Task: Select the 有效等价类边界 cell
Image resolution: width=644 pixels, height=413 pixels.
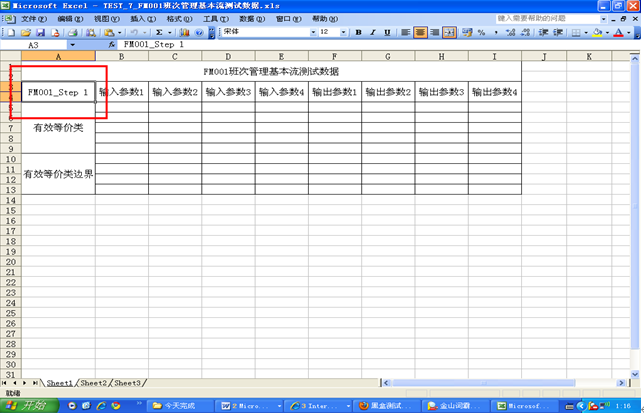Action: 58,174
